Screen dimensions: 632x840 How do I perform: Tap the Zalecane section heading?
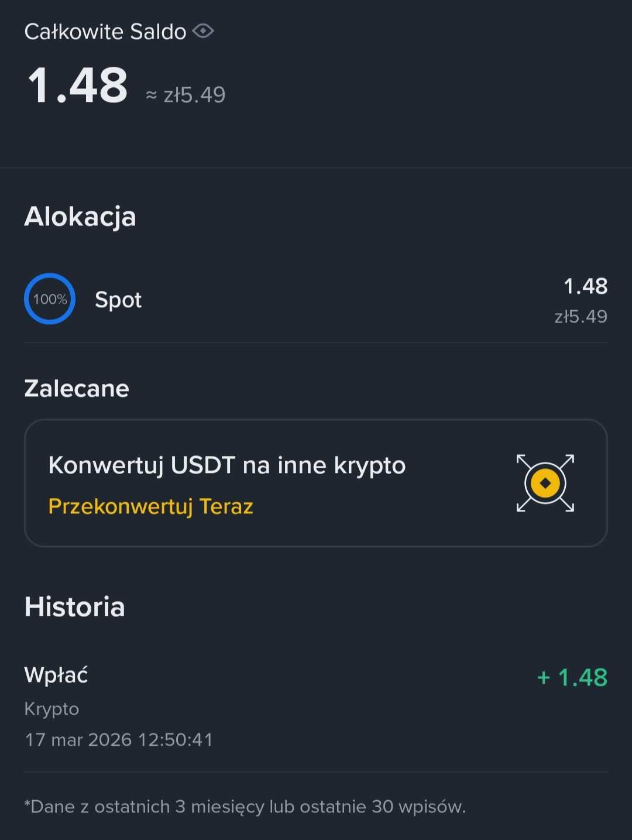click(x=77, y=389)
